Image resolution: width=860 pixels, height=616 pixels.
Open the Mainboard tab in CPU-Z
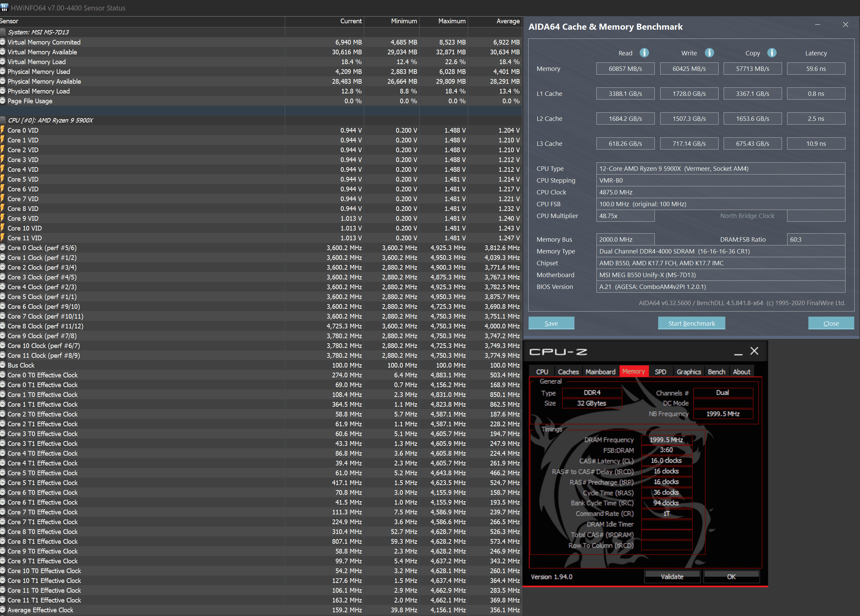click(x=600, y=372)
